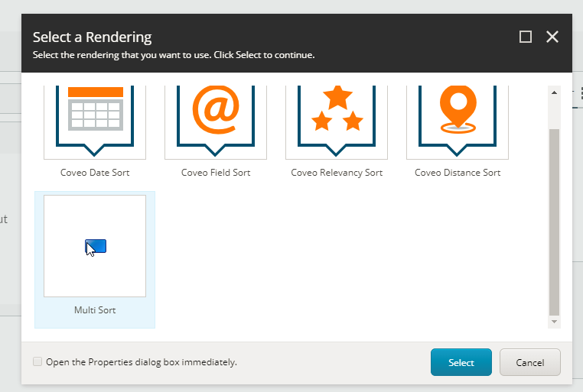Click the scrollbar up arrow
Image resolution: width=583 pixels, height=392 pixels.
click(554, 92)
